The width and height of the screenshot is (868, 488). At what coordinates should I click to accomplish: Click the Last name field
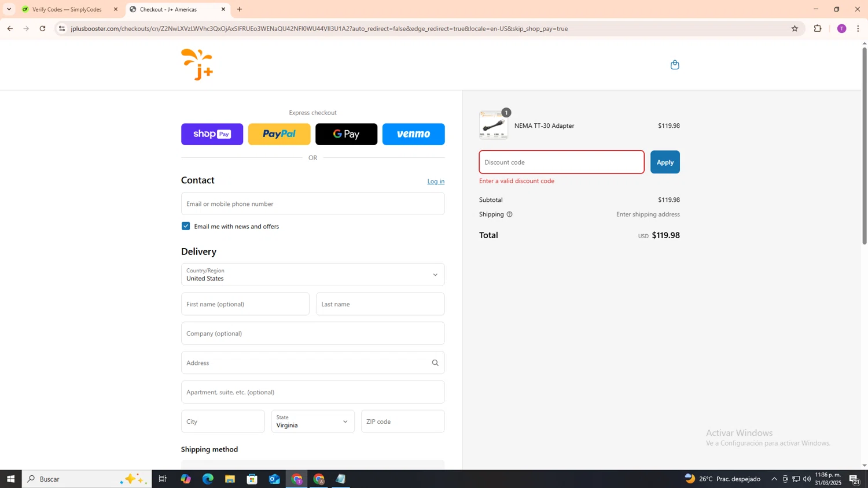380,304
